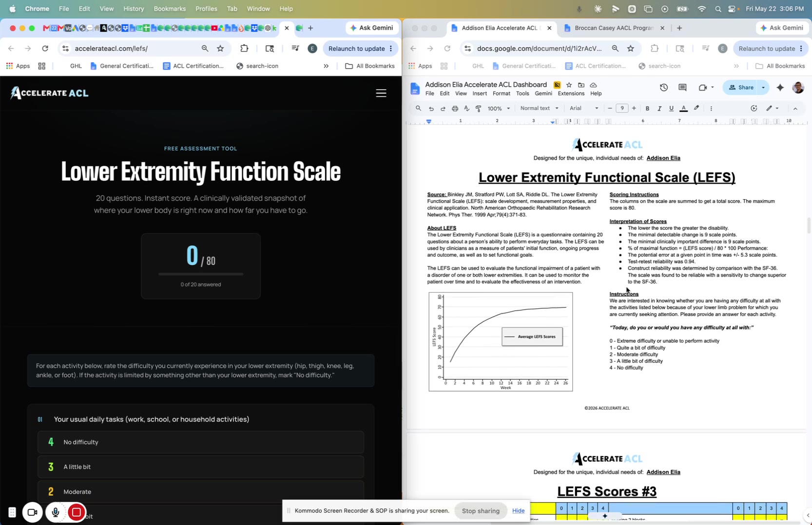The height and width of the screenshot is (525, 812).
Task: Click Ask Gemini in the right Chrome window
Action: [782, 28]
